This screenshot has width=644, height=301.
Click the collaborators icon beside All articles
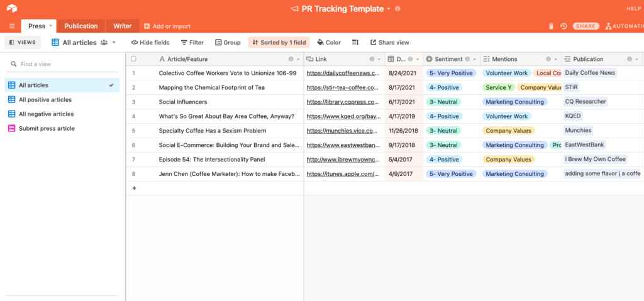point(104,42)
